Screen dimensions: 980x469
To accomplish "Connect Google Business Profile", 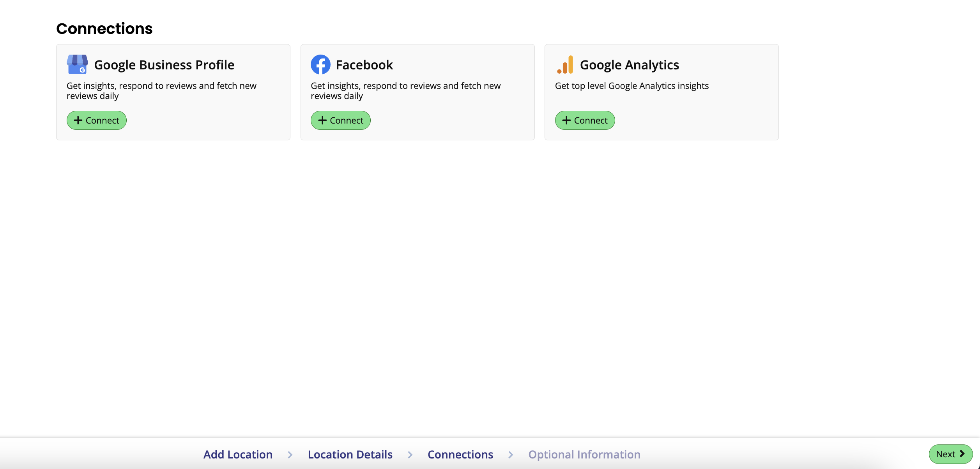I will 97,120.
